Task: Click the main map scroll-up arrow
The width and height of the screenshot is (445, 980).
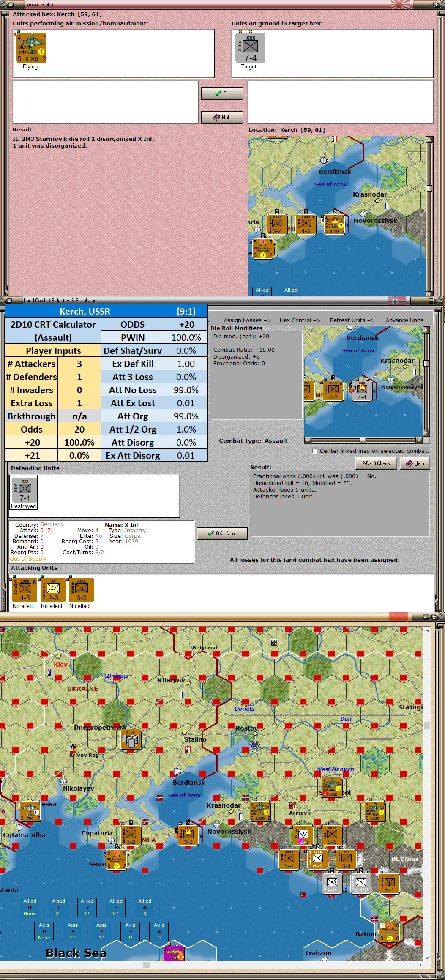Action: (427, 630)
